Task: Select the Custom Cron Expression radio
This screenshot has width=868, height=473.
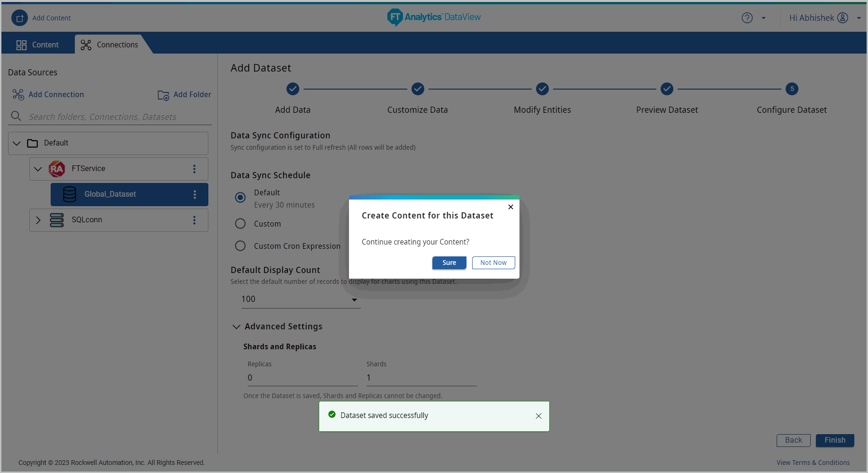Action: point(241,246)
